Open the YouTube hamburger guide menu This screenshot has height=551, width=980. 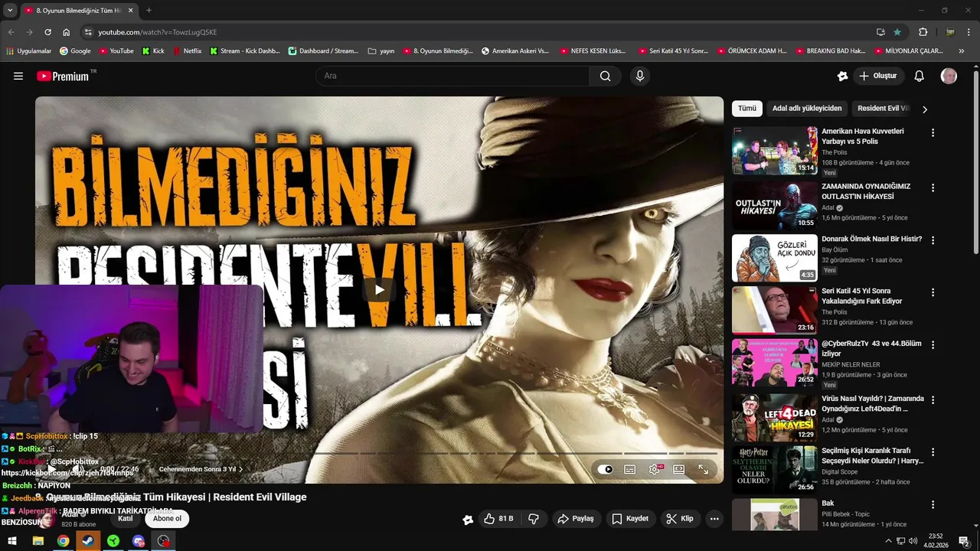pyautogui.click(x=18, y=76)
